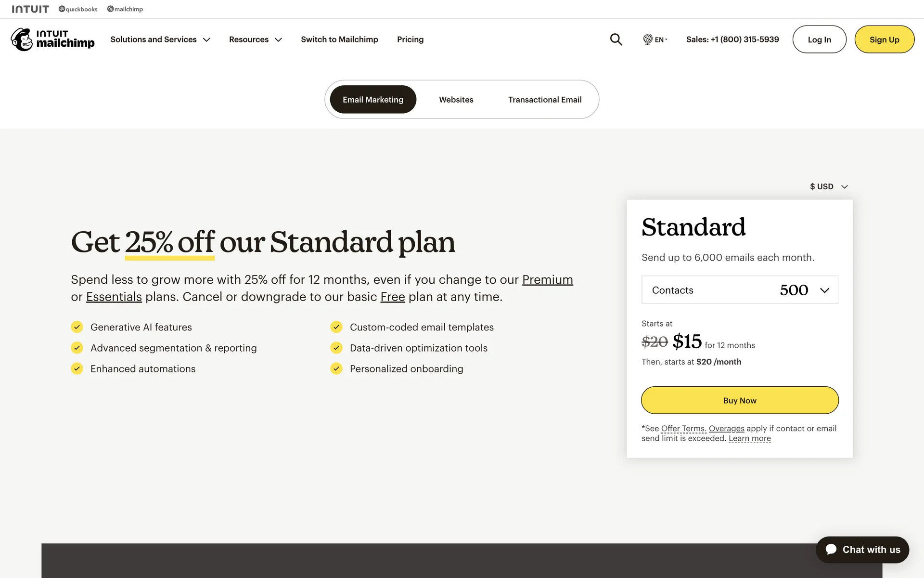Open the QuickBooks link in top bar
924x578 pixels.
point(78,9)
